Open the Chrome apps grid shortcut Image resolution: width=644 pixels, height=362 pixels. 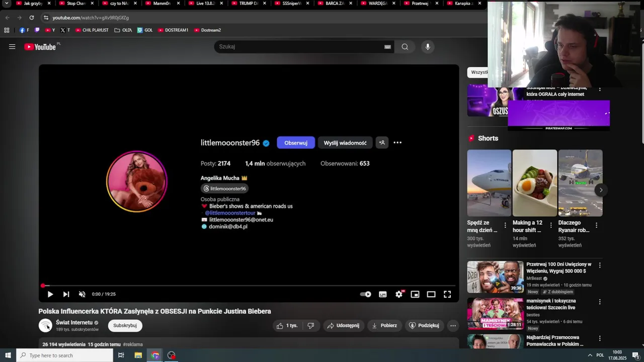pyautogui.click(x=7, y=30)
